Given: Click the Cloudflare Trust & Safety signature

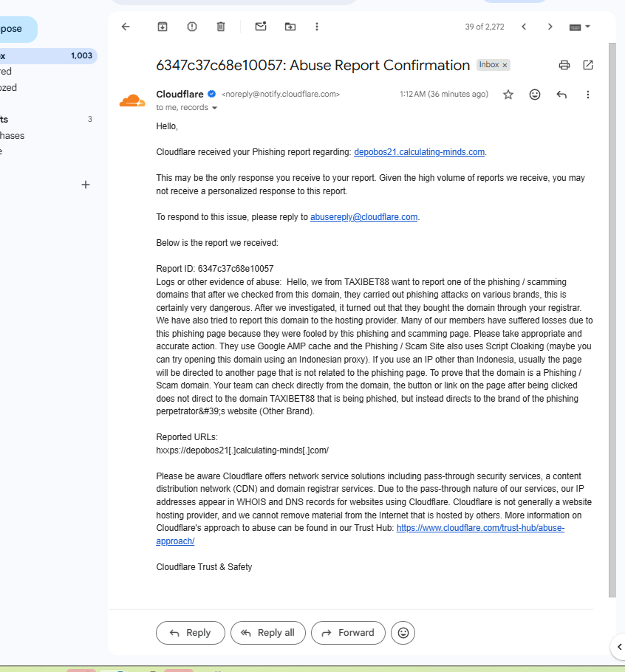Looking at the screenshot, I should [x=204, y=567].
